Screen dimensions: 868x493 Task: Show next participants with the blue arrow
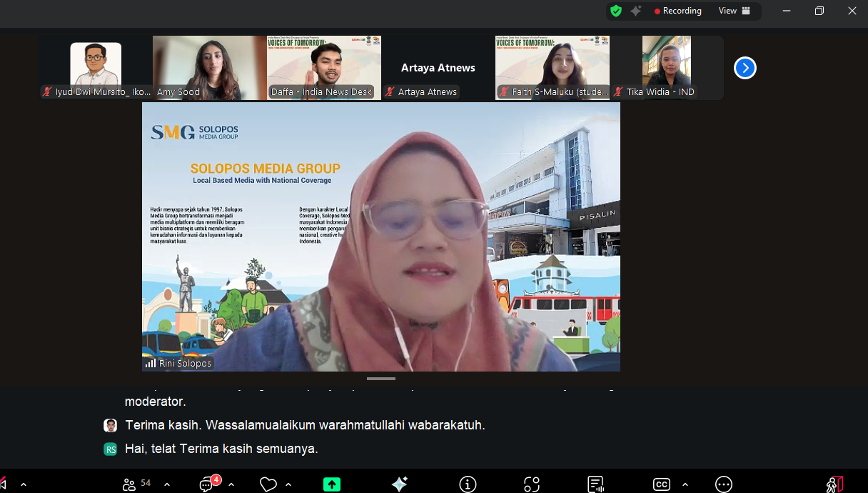(745, 68)
